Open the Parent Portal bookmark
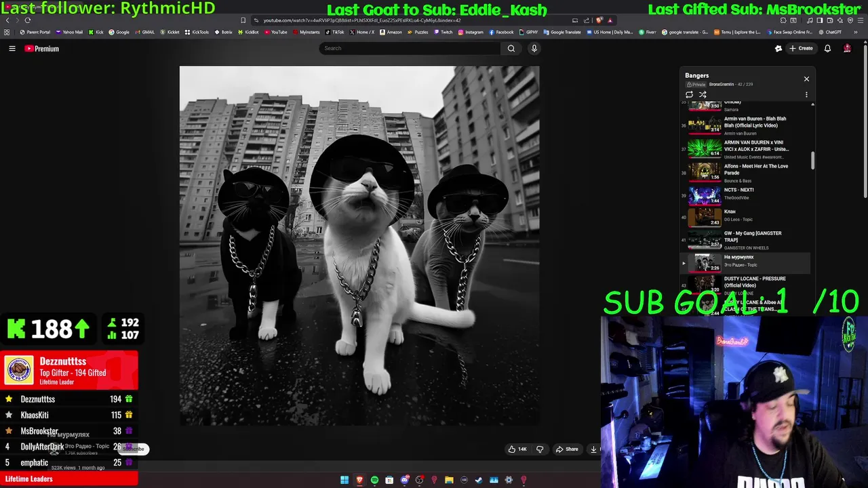This screenshot has height=488, width=868. (35, 32)
